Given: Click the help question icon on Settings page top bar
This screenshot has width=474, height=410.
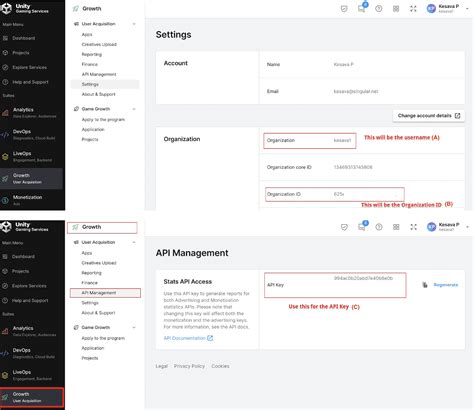Looking at the screenshot, I should [x=379, y=9].
